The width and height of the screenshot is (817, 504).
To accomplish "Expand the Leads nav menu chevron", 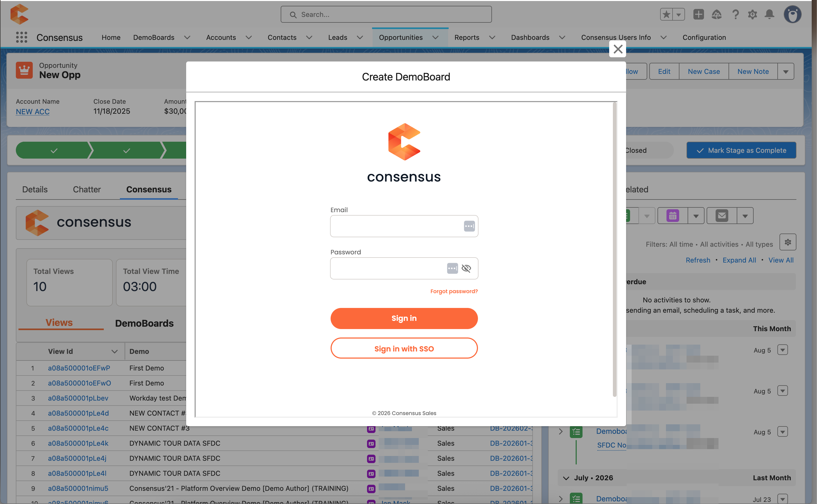I will click(x=360, y=37).
